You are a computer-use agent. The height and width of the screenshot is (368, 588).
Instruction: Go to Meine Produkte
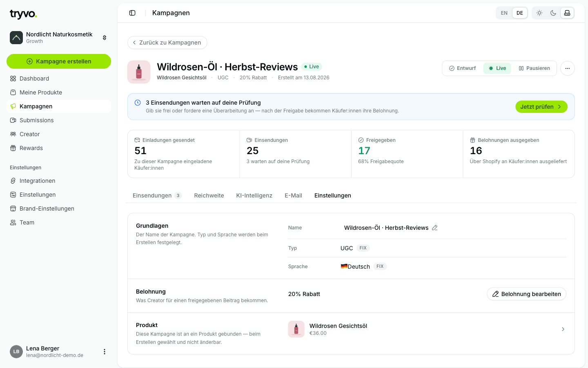(x=59, y=92)
